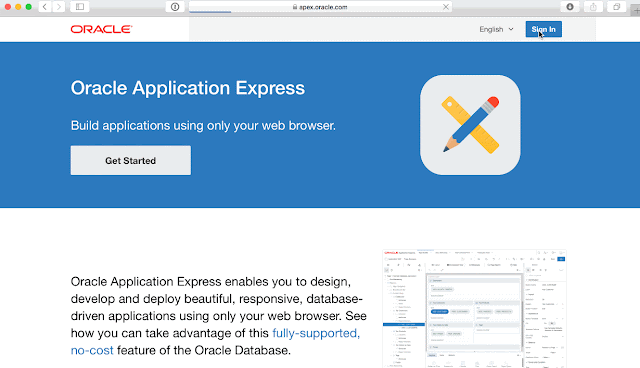640x368 pixels.
Task: Toggle the Safari sidebar button
Action: click(80, 7)
